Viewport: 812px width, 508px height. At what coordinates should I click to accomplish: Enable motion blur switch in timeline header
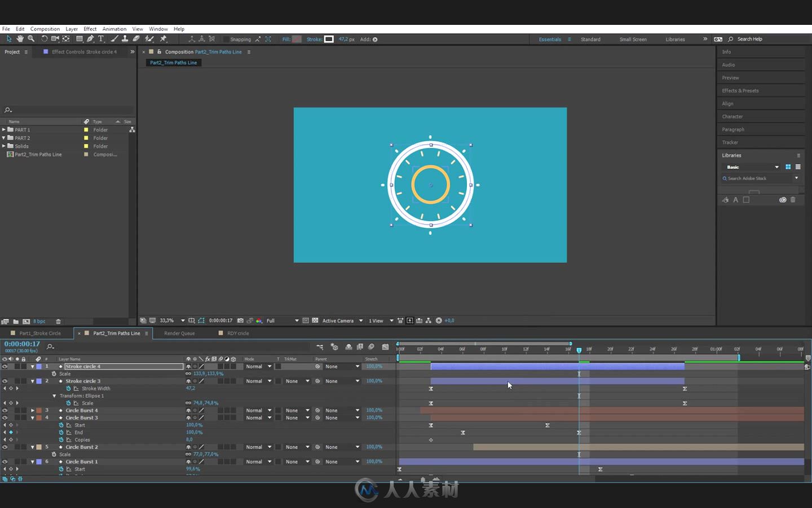(371, 347)
